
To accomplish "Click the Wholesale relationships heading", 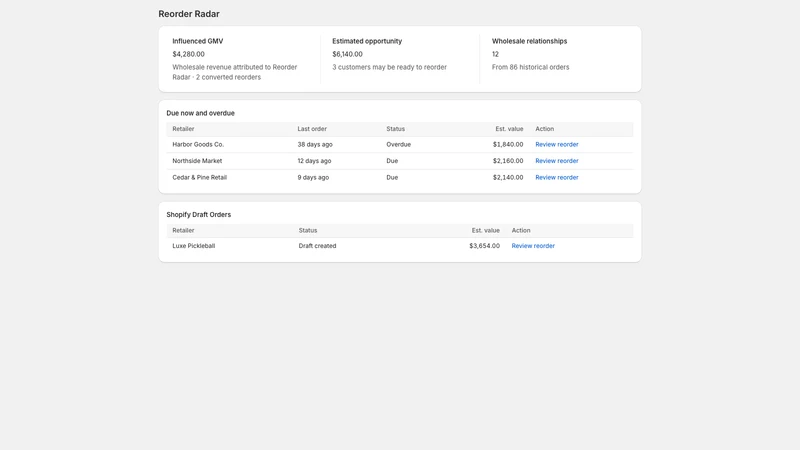I will click(x=529, y=41).
